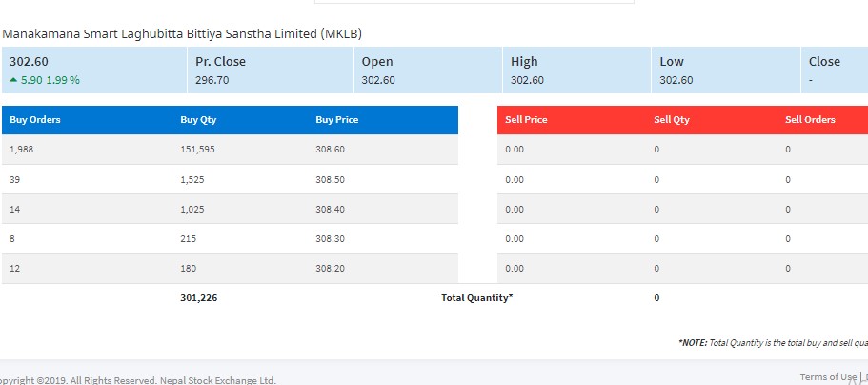
Task: Click the Buy Price column header
Action: [x=336, y=120]
